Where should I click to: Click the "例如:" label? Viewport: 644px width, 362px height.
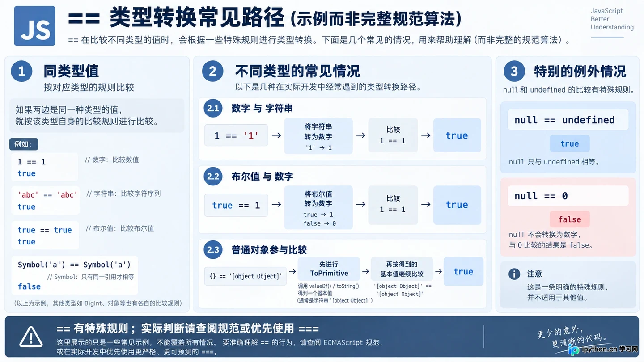click(24, 144)
